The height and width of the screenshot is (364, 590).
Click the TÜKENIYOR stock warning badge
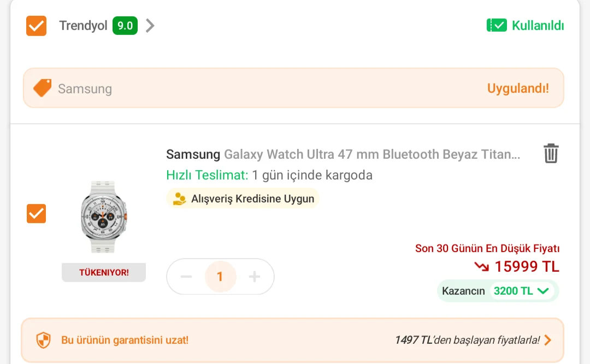104,272
